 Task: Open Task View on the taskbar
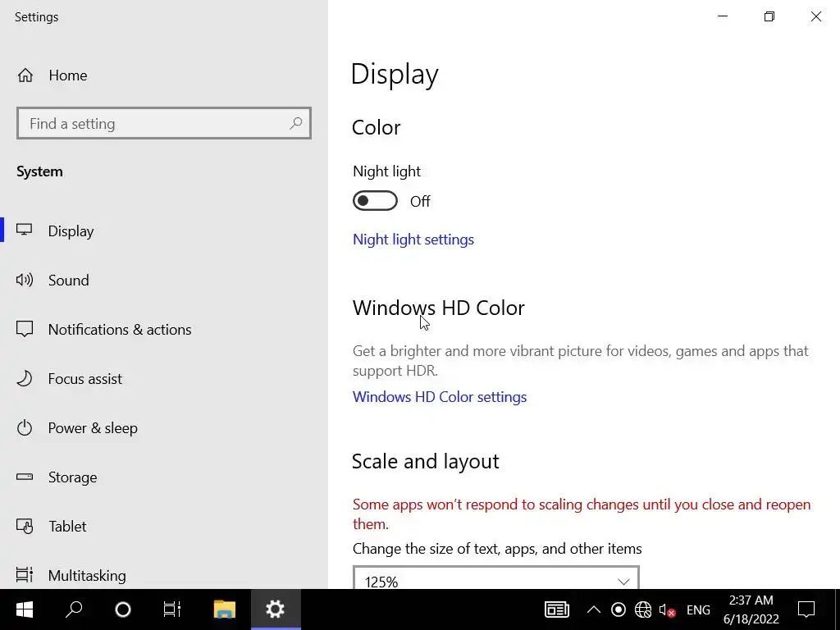pyautogui.click(x=172, y=609)
